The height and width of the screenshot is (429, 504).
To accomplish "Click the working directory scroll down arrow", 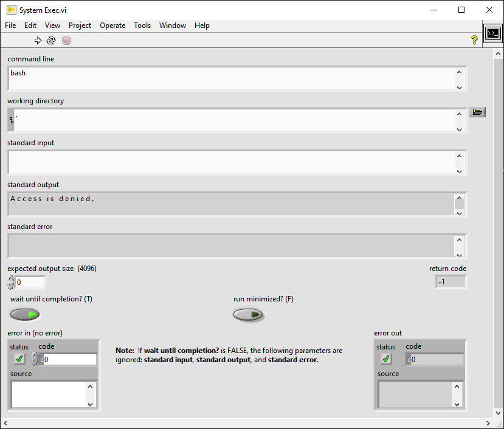I will point(460,129).
